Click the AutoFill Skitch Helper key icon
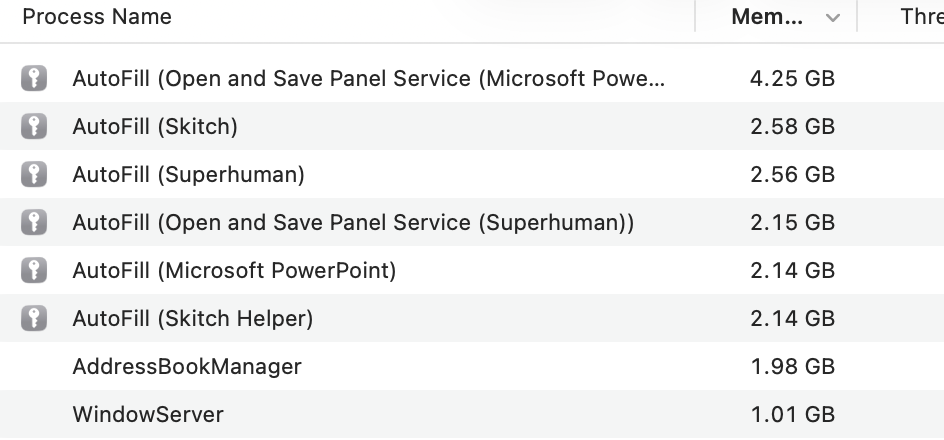The width and height of the screenshot is (944, 440). (x=34, y=319)
